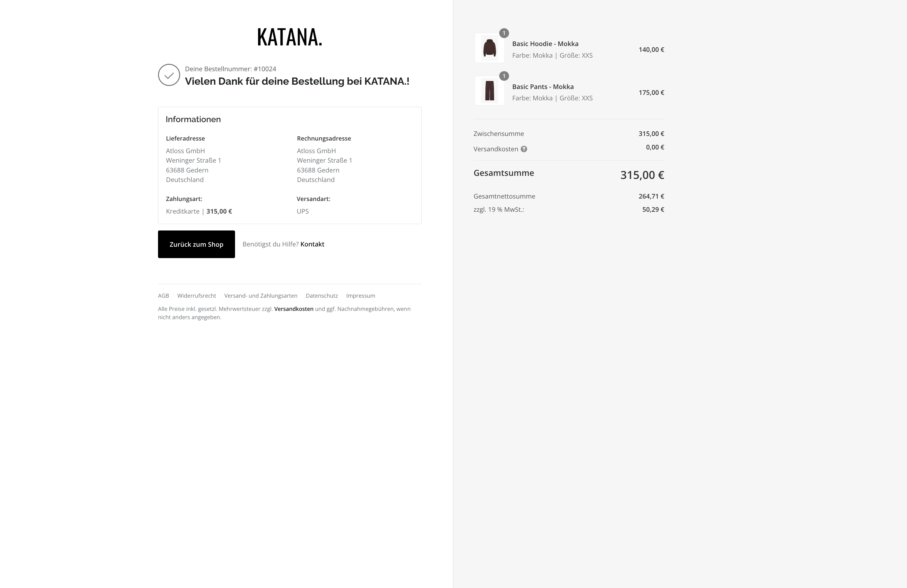
Task: Click the Versandkosten help question mark icon
Action: [x=524, y=149]
